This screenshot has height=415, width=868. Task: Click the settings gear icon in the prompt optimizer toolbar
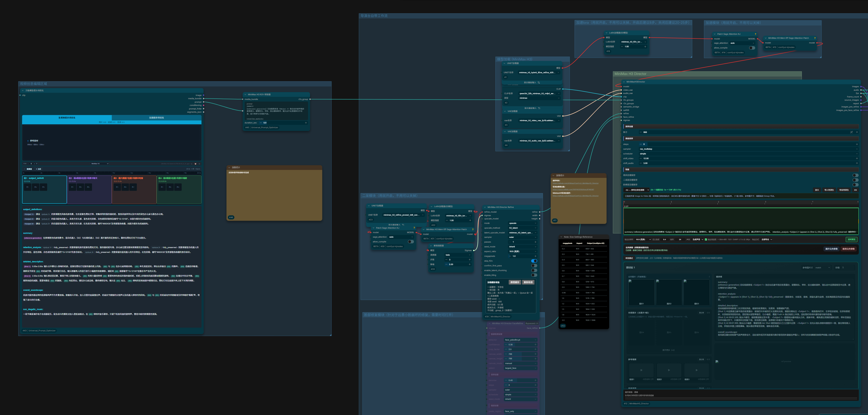click(199, 164)
